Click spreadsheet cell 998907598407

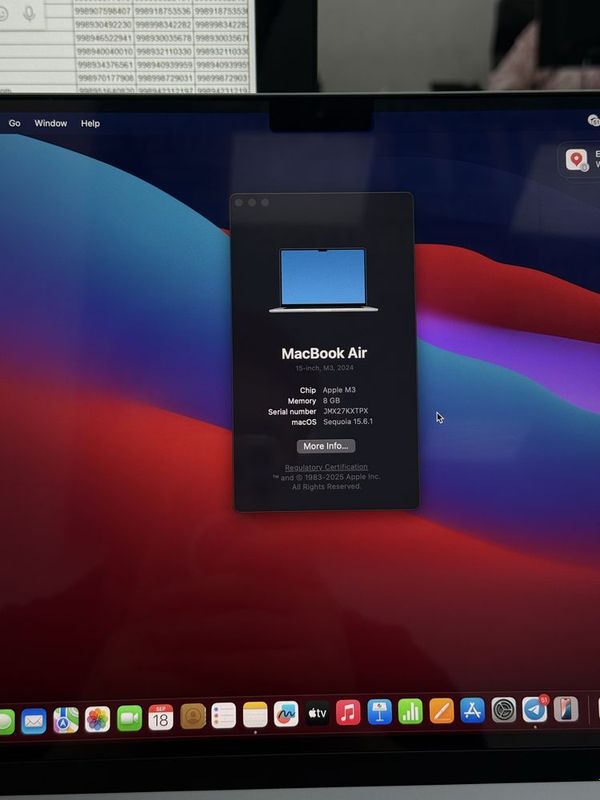click(104, 10)
